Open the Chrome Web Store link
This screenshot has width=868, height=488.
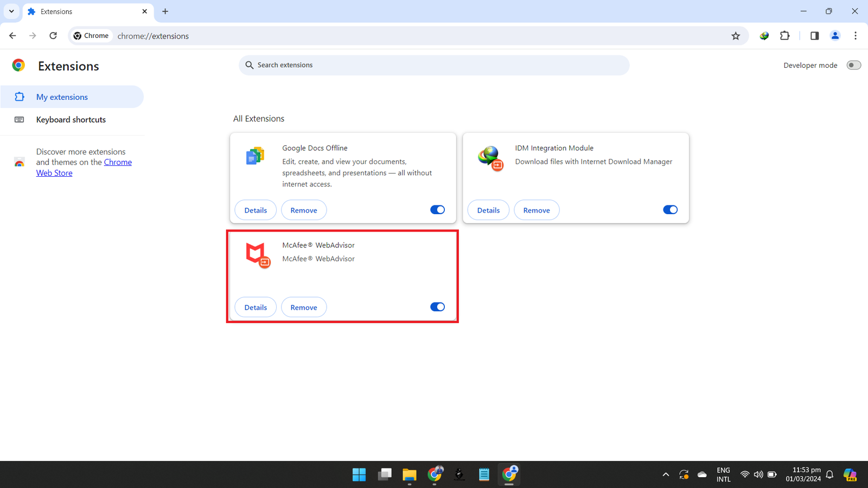[117, 162]
